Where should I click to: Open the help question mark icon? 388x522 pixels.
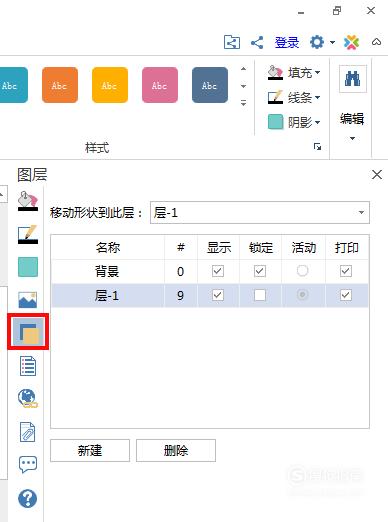(28, 498)
